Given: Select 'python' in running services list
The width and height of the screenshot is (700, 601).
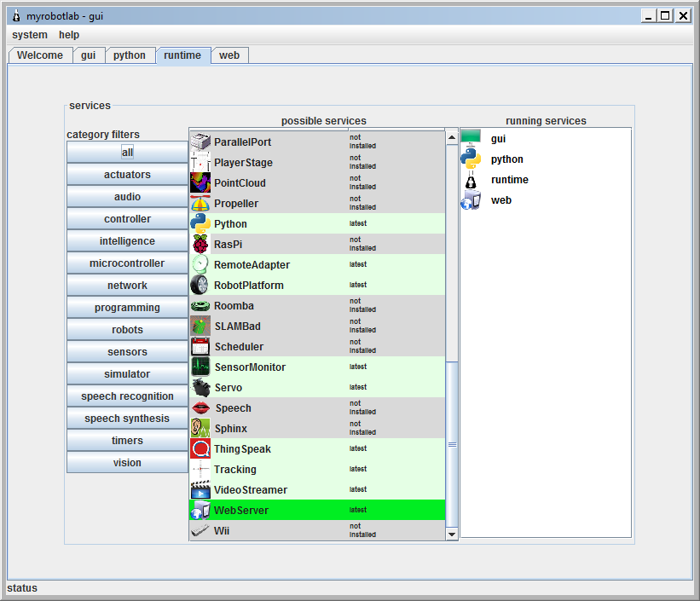Looking at the screenshot, I should click(506, 159).
